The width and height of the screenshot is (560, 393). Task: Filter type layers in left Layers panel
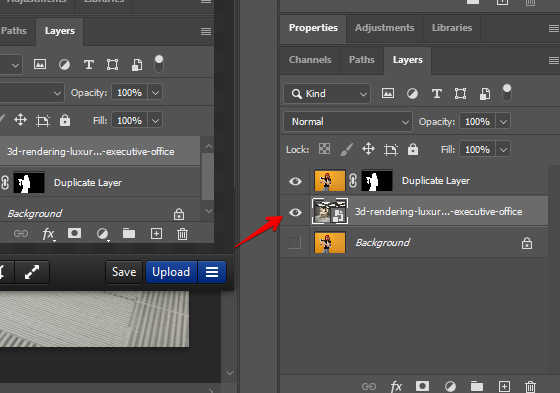pyautogui.click(x=89, y=65)
